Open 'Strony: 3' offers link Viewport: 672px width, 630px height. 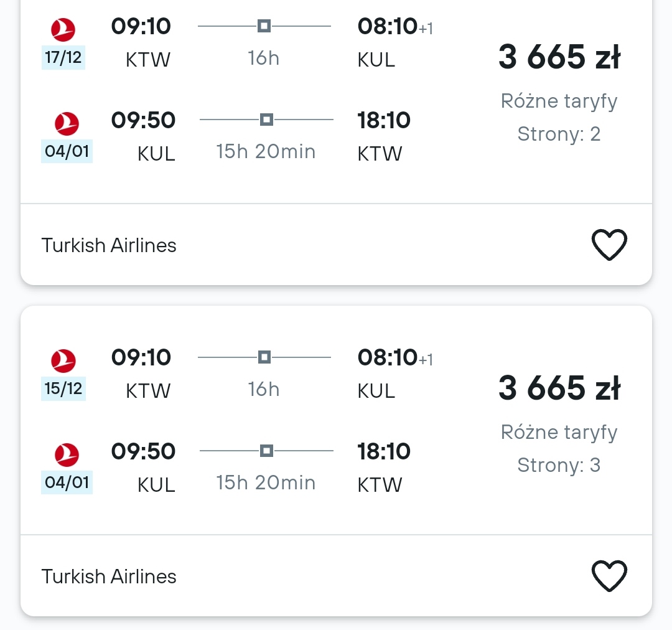[x=559, y=465]
